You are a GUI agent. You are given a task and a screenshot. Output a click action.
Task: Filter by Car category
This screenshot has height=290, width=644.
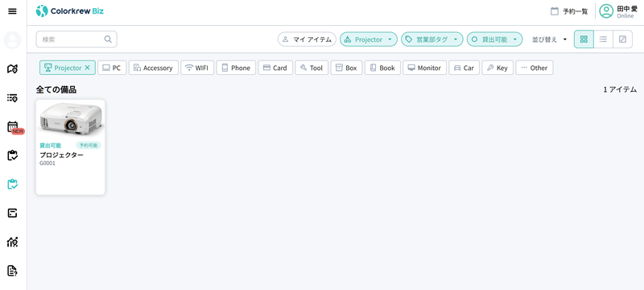[464, 68]
